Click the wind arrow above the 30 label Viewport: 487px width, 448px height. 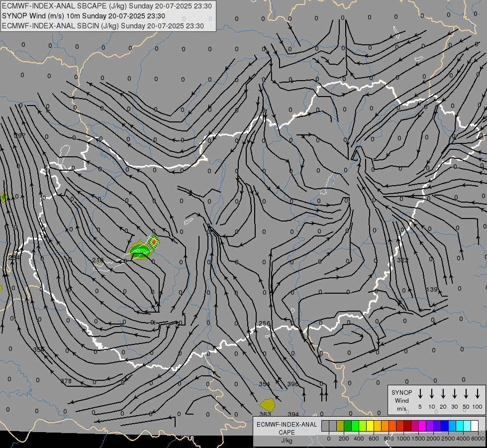point(454,394)
